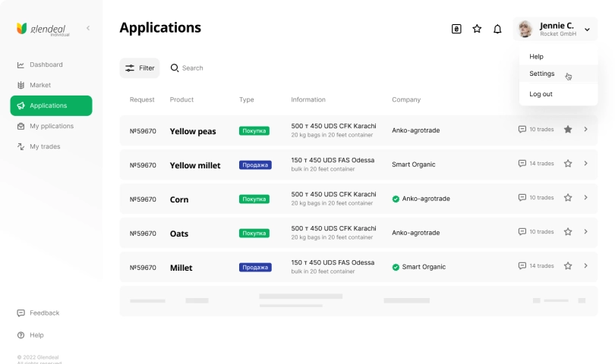615x364 pixels.
Task: Mark the Corn application as favorite
Action: click(x=568, y=198)
